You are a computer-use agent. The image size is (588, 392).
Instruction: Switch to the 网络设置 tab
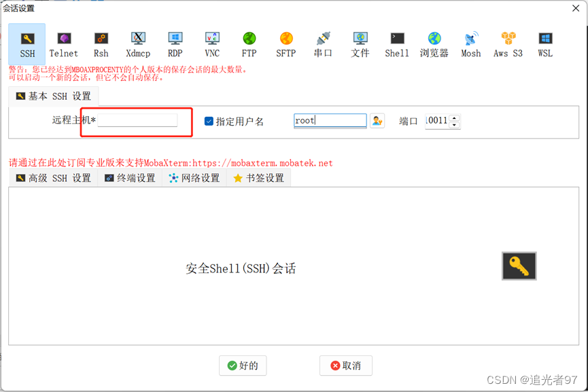[194, 177]
